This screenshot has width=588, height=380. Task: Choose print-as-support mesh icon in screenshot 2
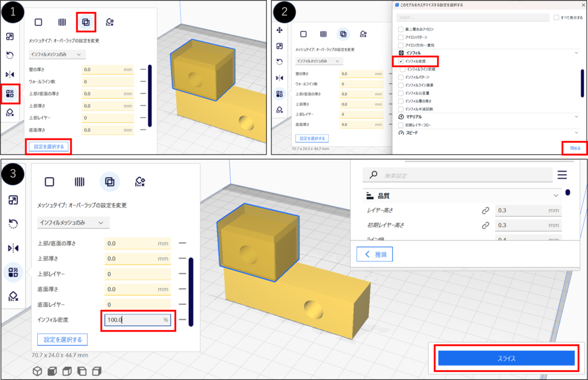(323, 34)
